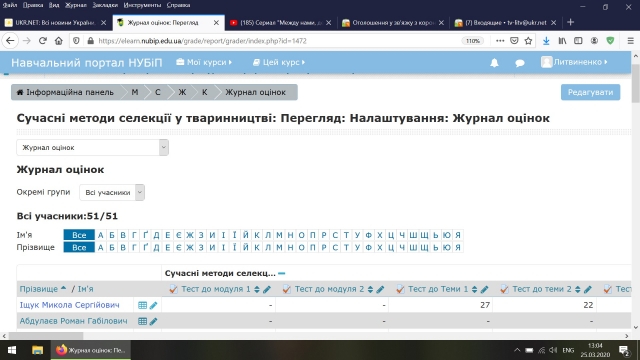The height and width of the screenshot is (360, 640).
Task: Click pencil icon for Абдулаєв Роман row
Action: point(153,322)
